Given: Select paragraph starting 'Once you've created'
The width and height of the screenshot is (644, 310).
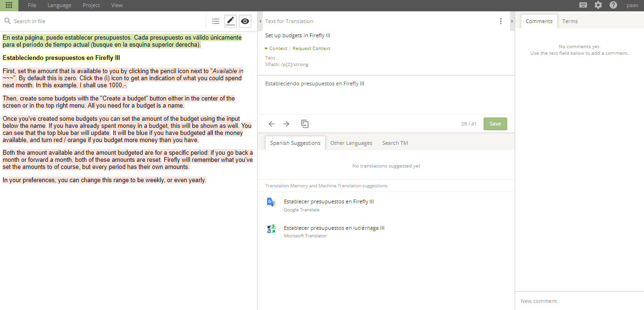Looking at the screenshot, I should pyautogui.click(x=127, y=129).
